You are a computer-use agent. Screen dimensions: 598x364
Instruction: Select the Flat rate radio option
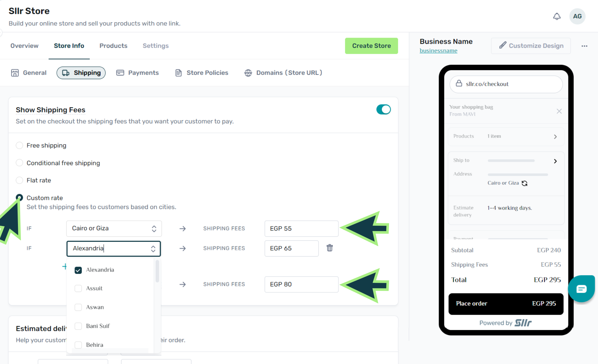[x=19, y=180]
